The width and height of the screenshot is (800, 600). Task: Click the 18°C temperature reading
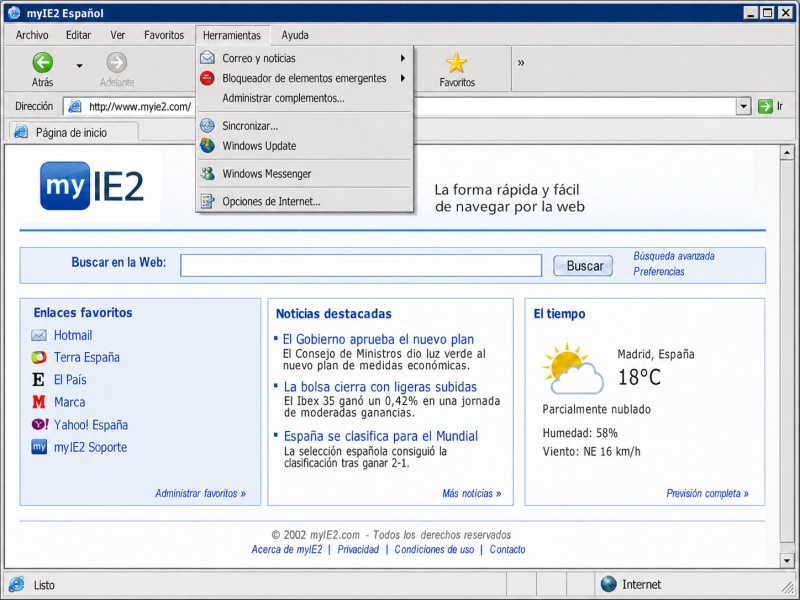(639, 378)
